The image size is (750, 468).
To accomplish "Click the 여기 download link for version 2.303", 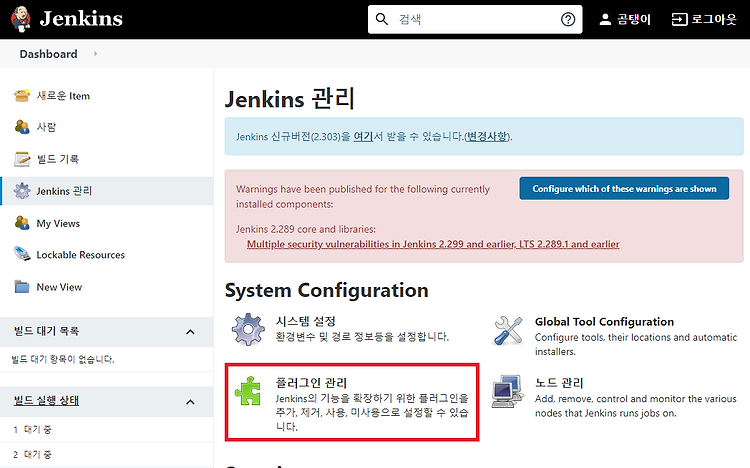I will (x=363, y=136).
